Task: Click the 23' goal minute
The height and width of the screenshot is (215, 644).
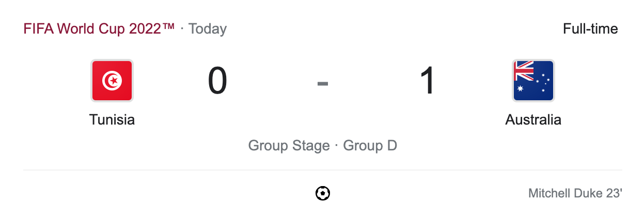Action: (x=614, y=193)
